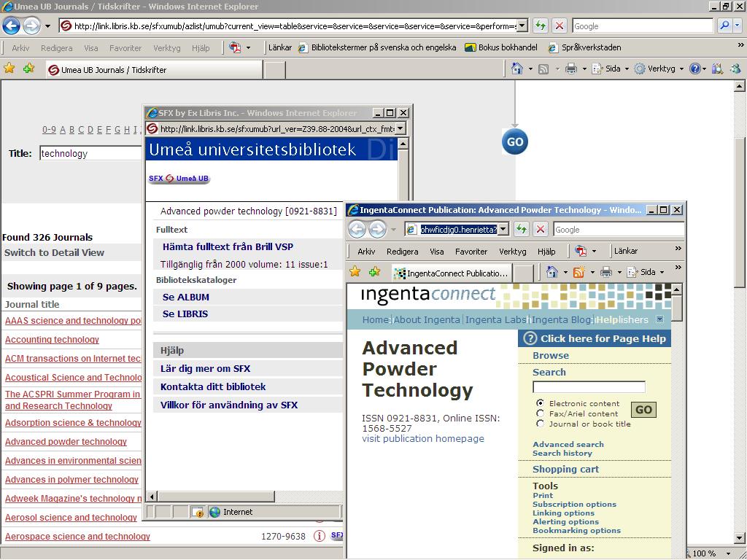Open the Bokus bokhandel favorites link
This screenshot has width=747, height=560.
coord(501,47)
